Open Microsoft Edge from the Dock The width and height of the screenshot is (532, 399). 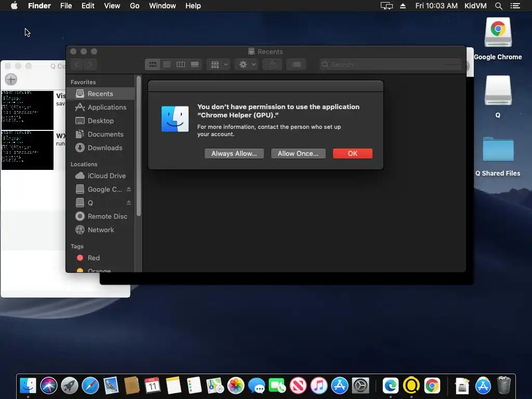click(391, 386)
